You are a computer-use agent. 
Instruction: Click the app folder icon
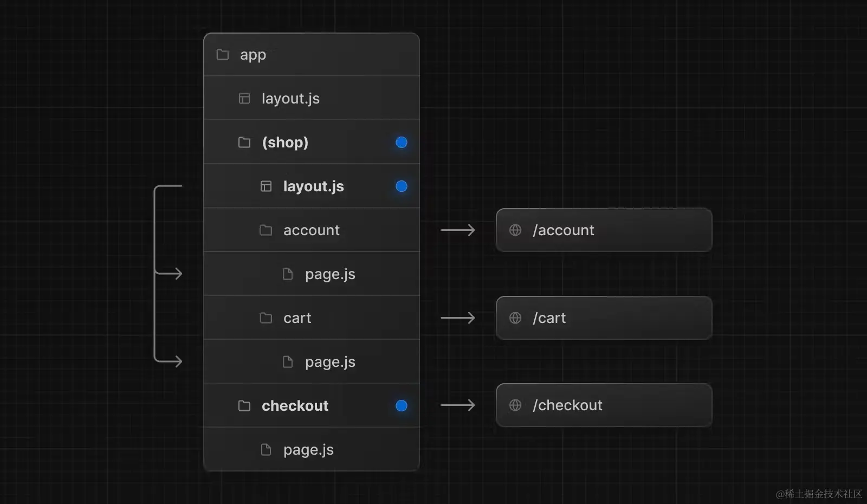[x=223, y=54]
